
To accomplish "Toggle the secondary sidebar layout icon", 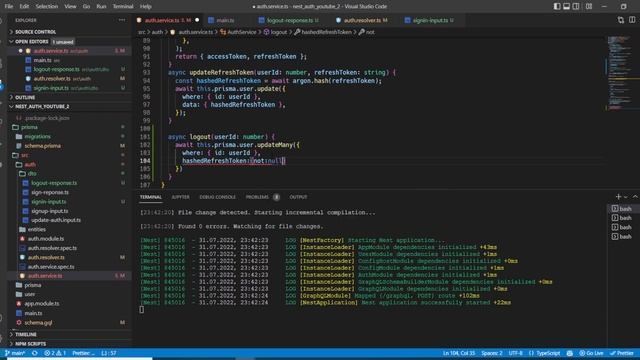I will tap(576, 7).
